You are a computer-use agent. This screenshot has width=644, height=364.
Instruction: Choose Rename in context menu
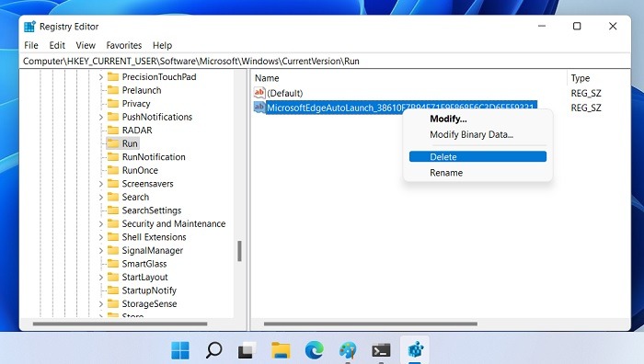(x=446, y=173)
